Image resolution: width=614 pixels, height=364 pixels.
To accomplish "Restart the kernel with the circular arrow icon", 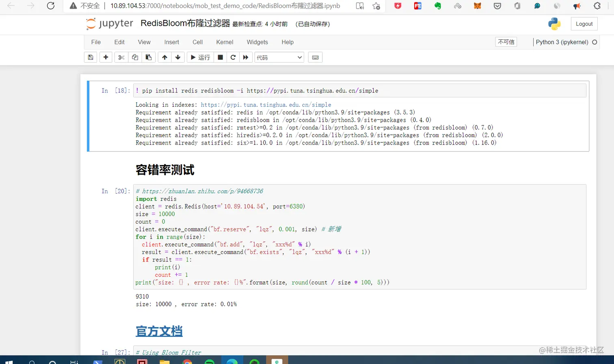I will [x=233, y=57].
